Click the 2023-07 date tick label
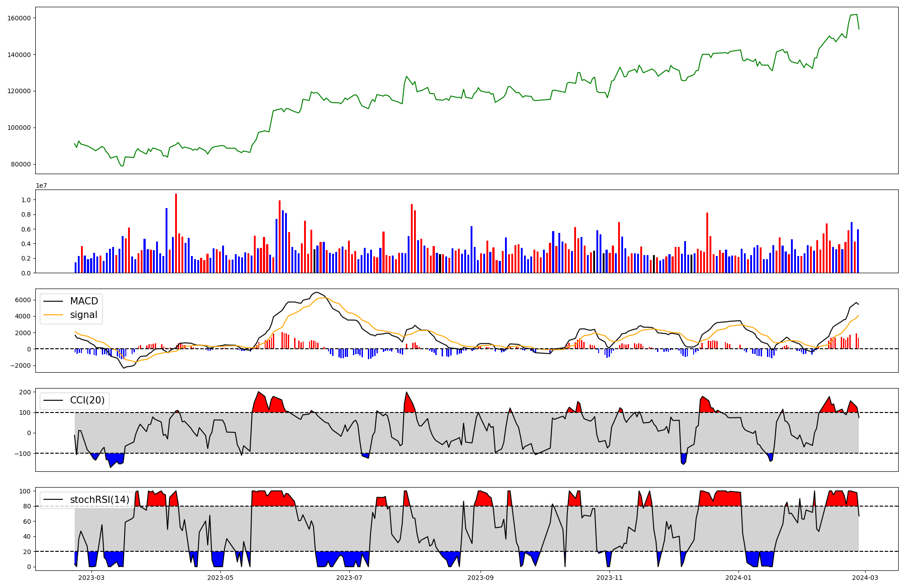Image resolution: width=905 pixels, height=588 pixels. point(349,578)
